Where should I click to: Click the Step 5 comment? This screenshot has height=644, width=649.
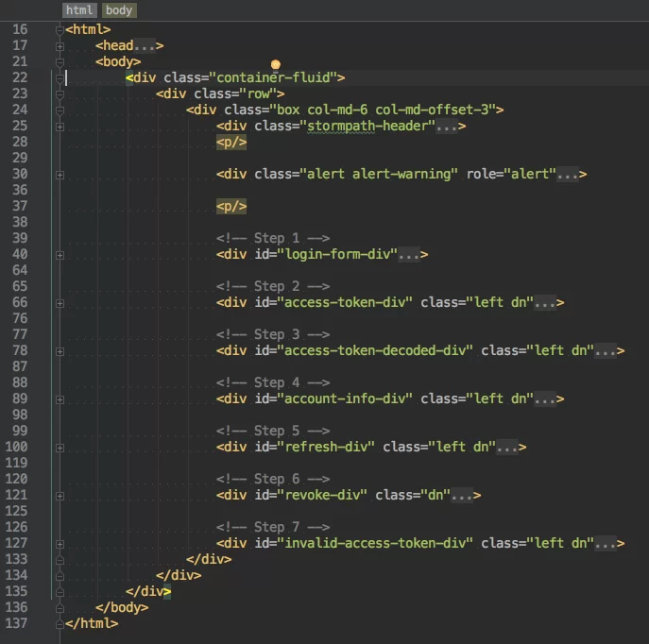coord(273,431)
